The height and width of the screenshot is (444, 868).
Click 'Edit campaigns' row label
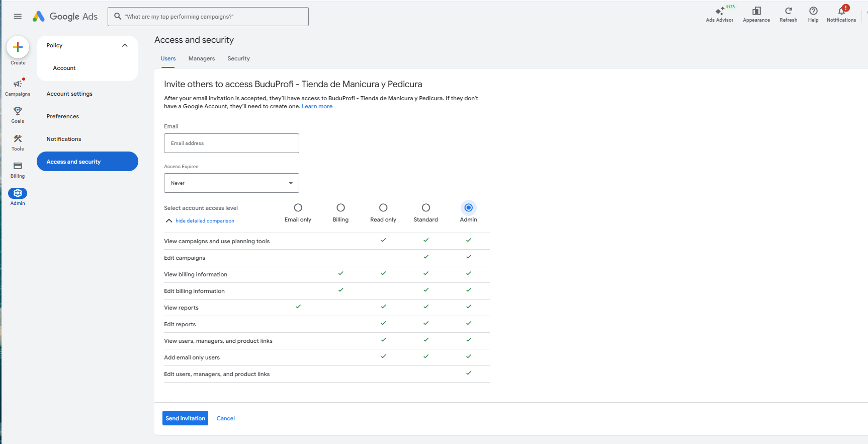pyautogui.click(x=185, y=258)
